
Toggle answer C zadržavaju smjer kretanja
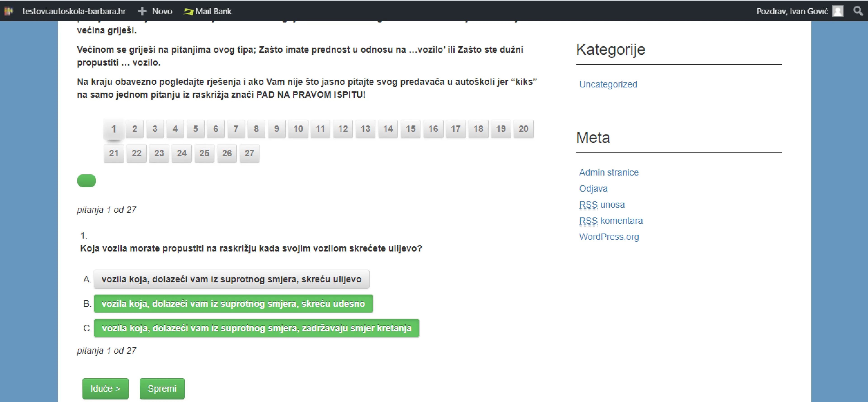tap(256, 328)
